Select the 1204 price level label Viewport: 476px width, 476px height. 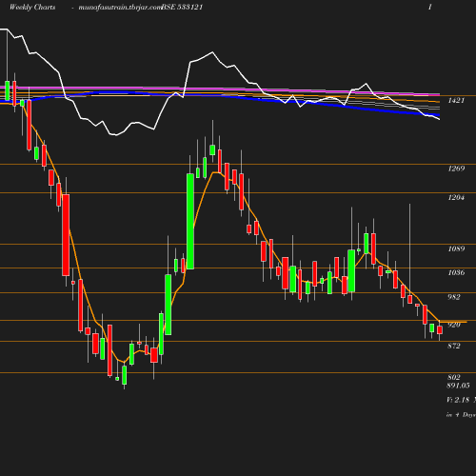456,198
